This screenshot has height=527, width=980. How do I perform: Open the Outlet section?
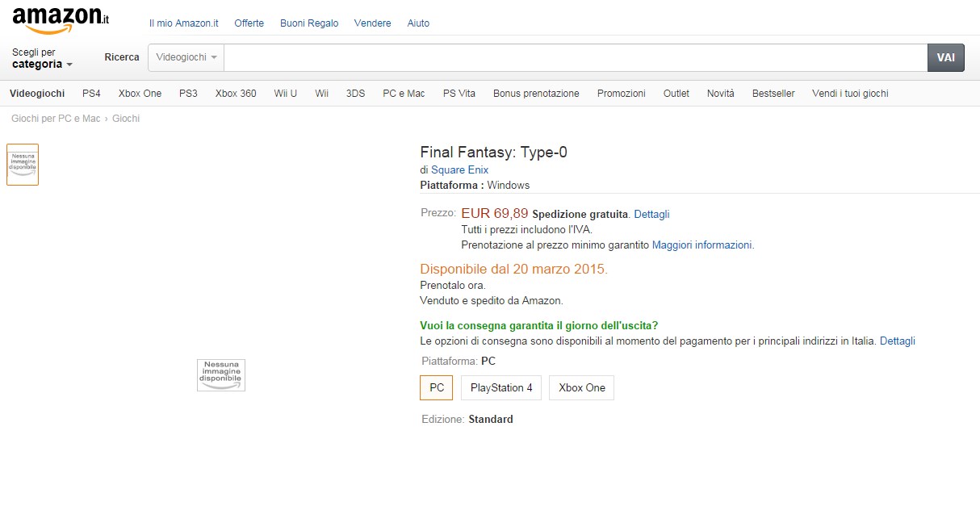point(676,94)
